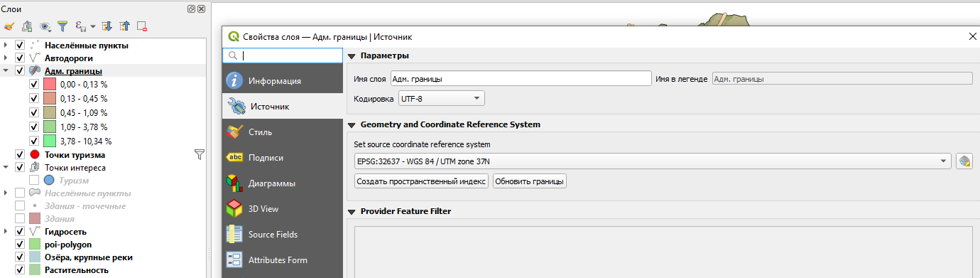Open the map themes eye icon
This screenshot has height=278, width=980.
(x=46, y=26)
